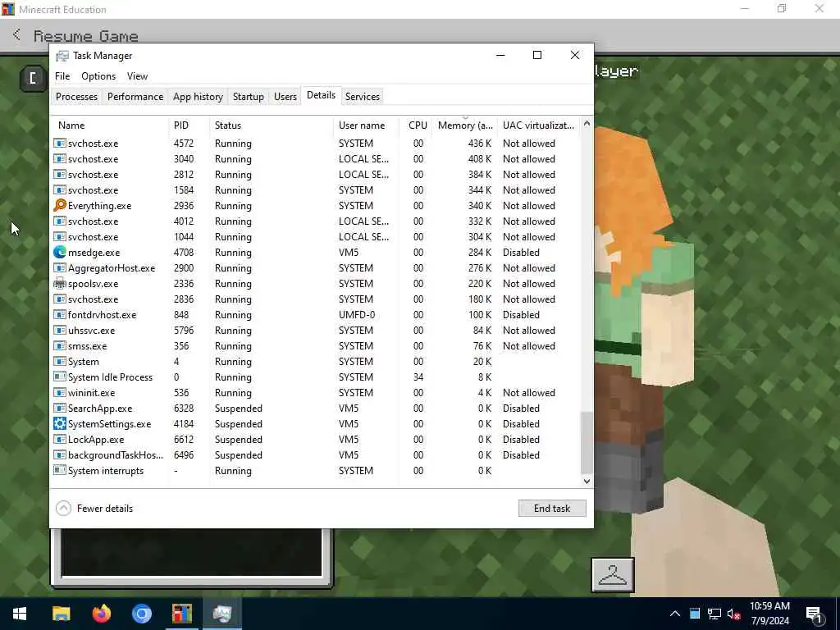Click the AggregatorHost.exe process icon

pyautogui.click(x=60, y=268)
